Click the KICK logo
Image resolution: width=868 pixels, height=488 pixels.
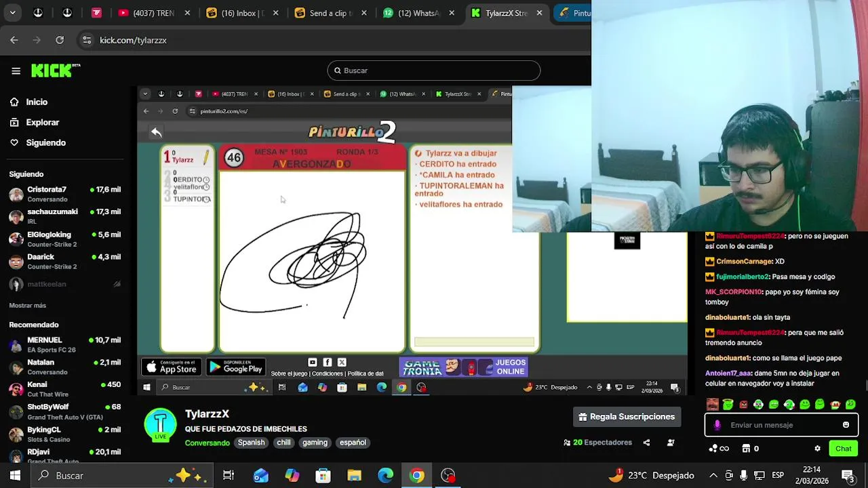click(x=56, y=70)
